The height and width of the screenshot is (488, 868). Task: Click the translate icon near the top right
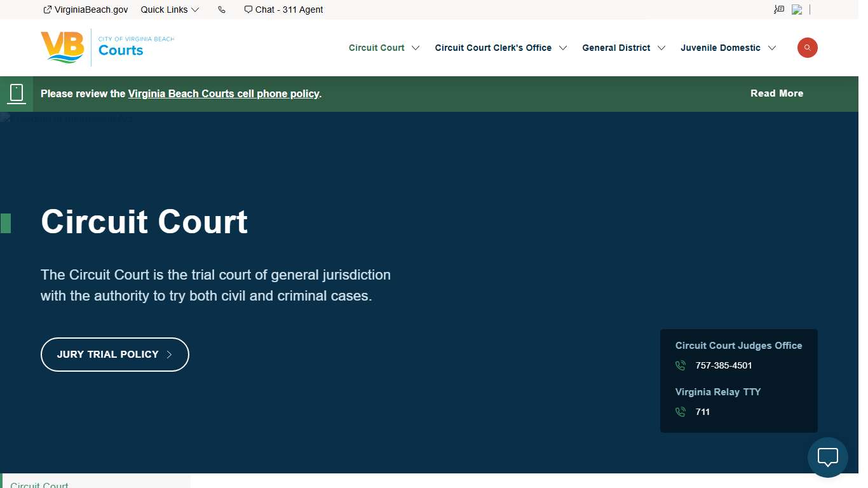[779, 10]
